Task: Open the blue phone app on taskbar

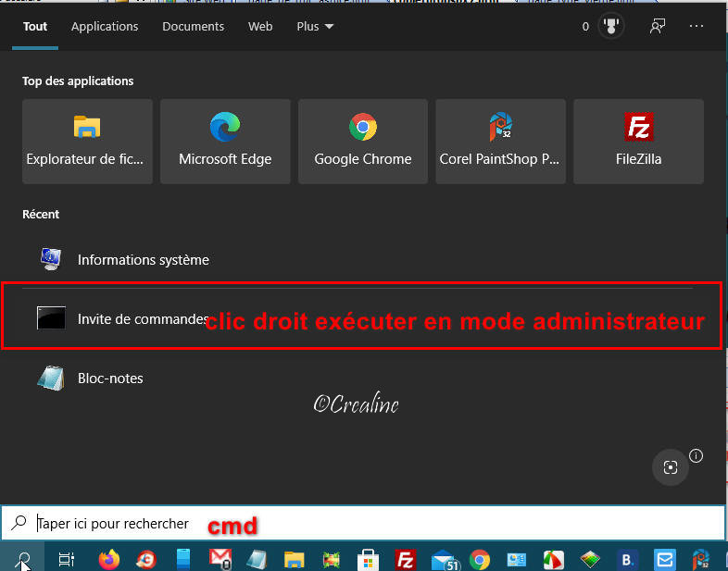Action: coord(183,559)
